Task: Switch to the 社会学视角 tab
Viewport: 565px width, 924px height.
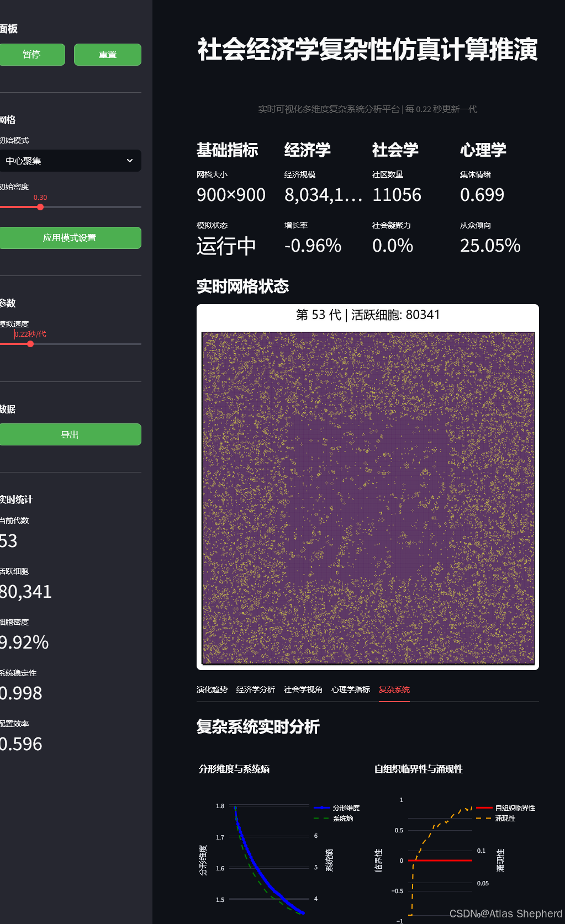Action: click(x=303, y=689)
